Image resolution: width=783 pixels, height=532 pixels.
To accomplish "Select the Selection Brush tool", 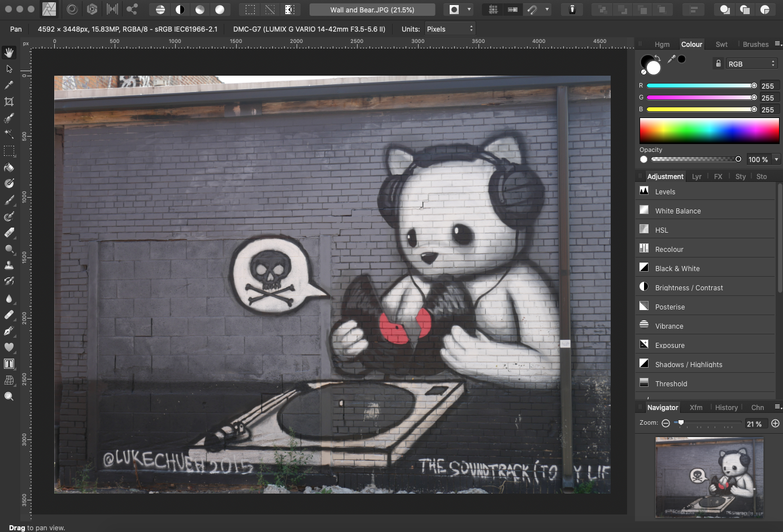I will pos(9,118).
